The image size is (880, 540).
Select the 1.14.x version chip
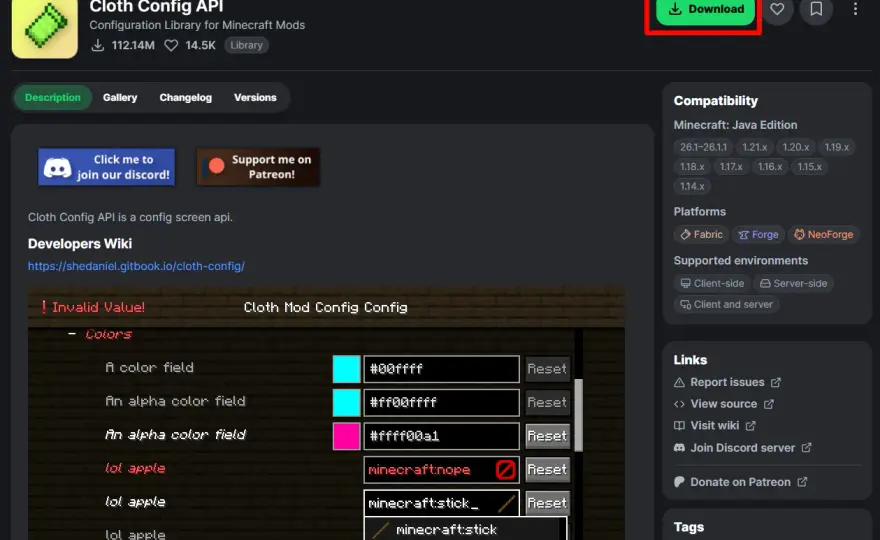(692, 186)
